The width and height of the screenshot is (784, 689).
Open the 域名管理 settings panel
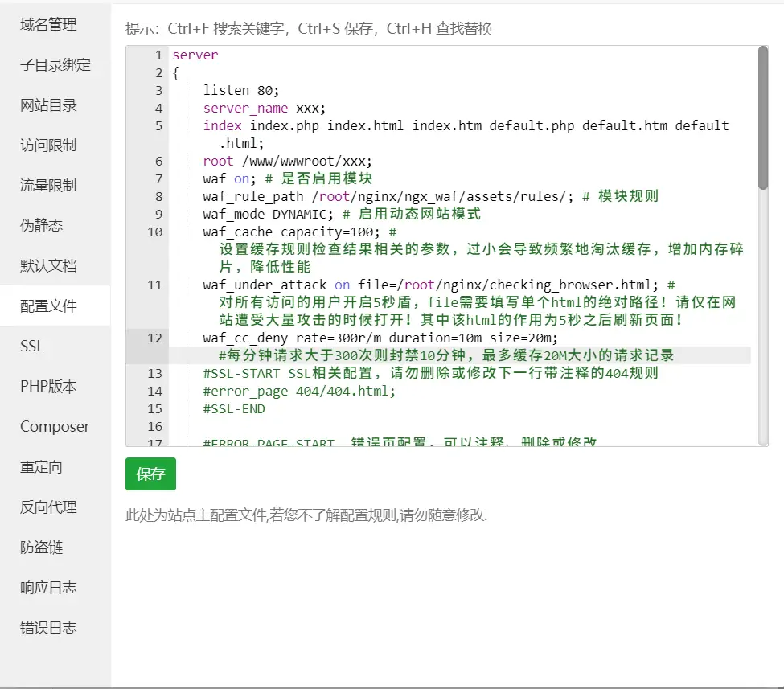(x=48, y=25)
